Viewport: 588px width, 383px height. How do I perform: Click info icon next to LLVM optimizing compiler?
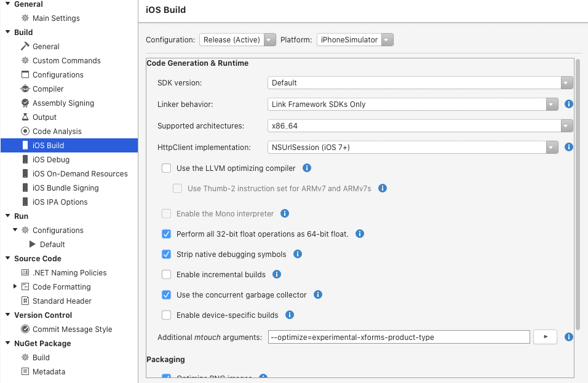coord(307,168)
